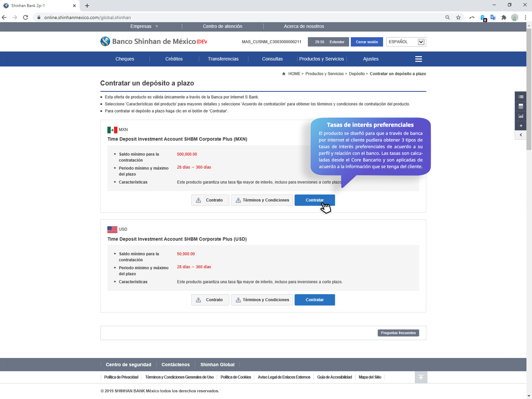Open the sidebar calculator grid icon
The image size is (532, 399).
click(521, 106)
